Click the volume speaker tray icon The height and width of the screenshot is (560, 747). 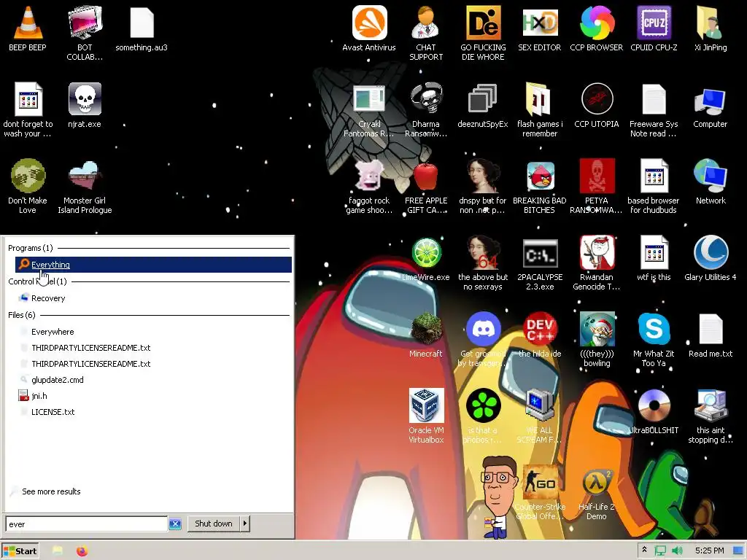676,551
